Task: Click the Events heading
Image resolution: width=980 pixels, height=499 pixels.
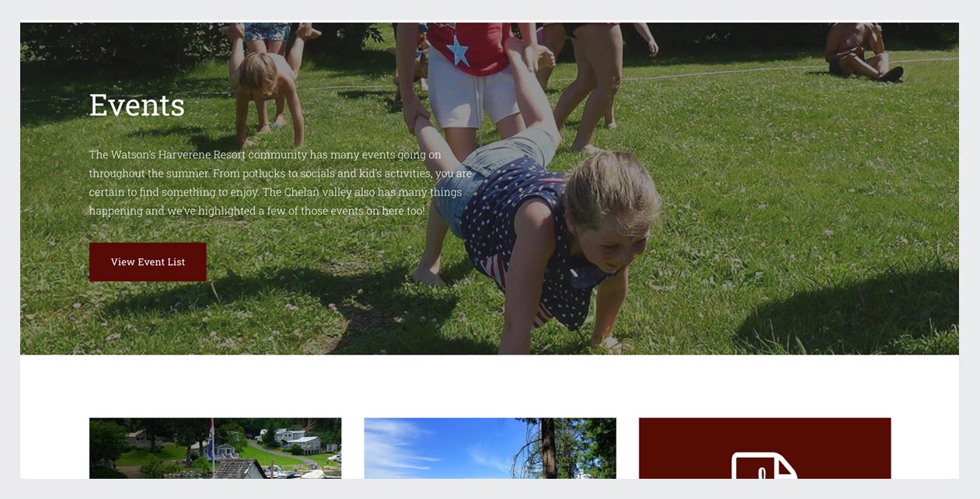Action: click(x=137, y=105)
